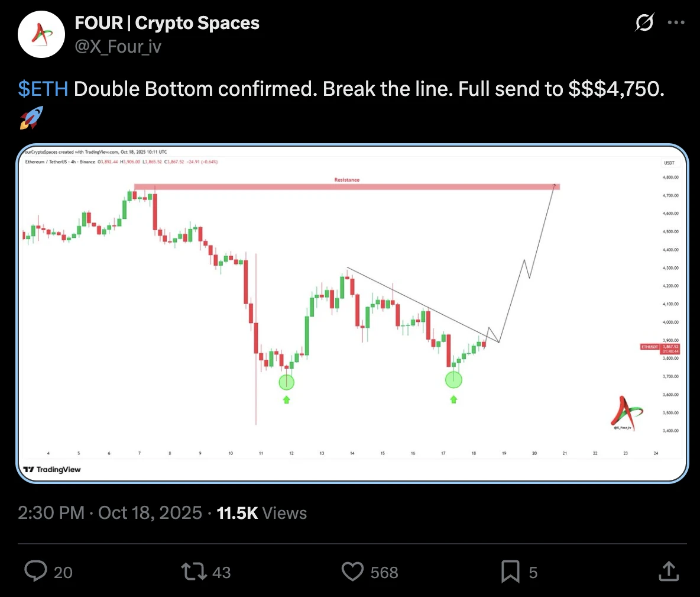Image resolution: width=700 pixels, height=597 pixels.
Task: Click the second green double-bottom circle marker
Action: (453, 380)
